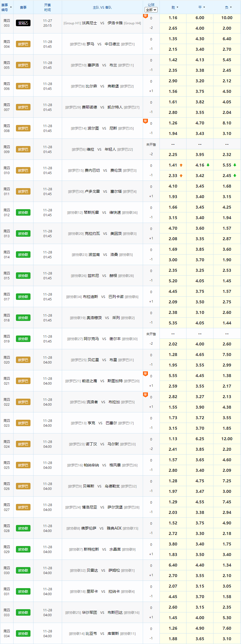Select draw odds 6.25 for match 024
Screen dimensions: 241x644
tap(200, 439)
